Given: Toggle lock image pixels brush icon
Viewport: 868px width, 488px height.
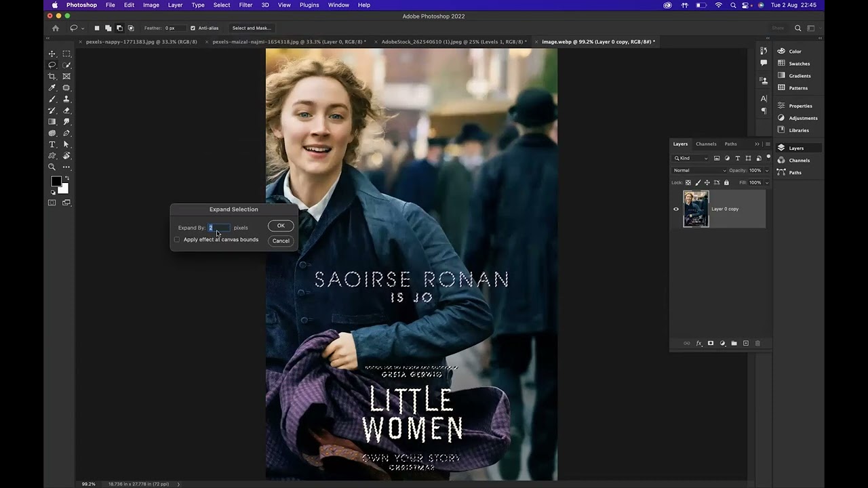Looking at the screenshot, I should (698, 182).
